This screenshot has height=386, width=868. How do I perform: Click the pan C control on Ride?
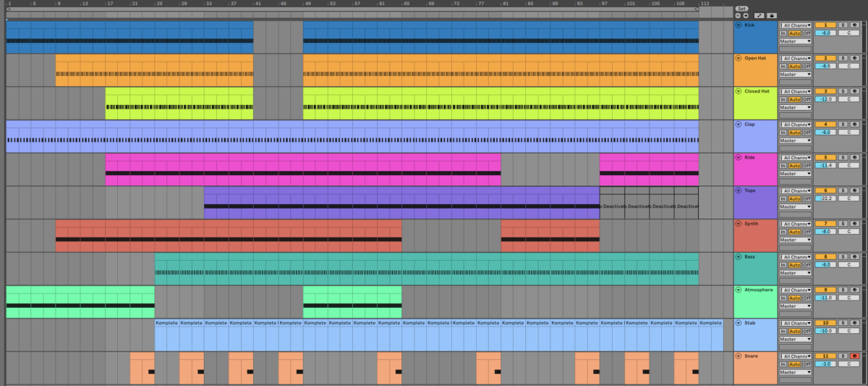point(849,166)
